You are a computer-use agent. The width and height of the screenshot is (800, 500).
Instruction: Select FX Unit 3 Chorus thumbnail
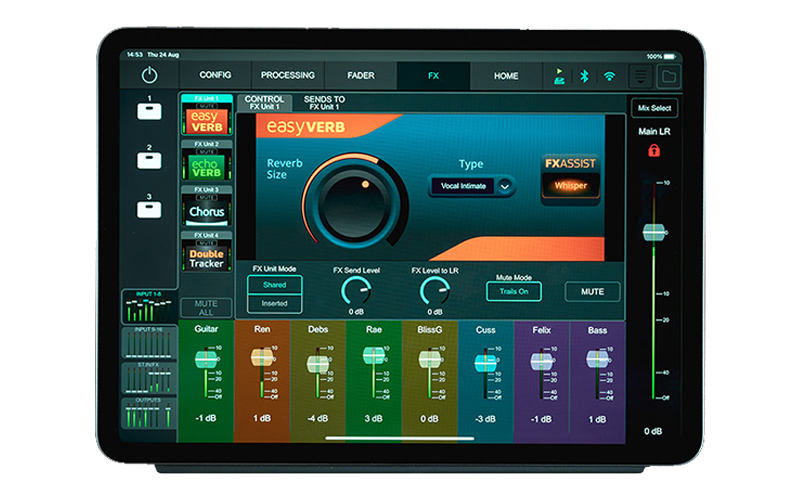[x=207, y=206]
